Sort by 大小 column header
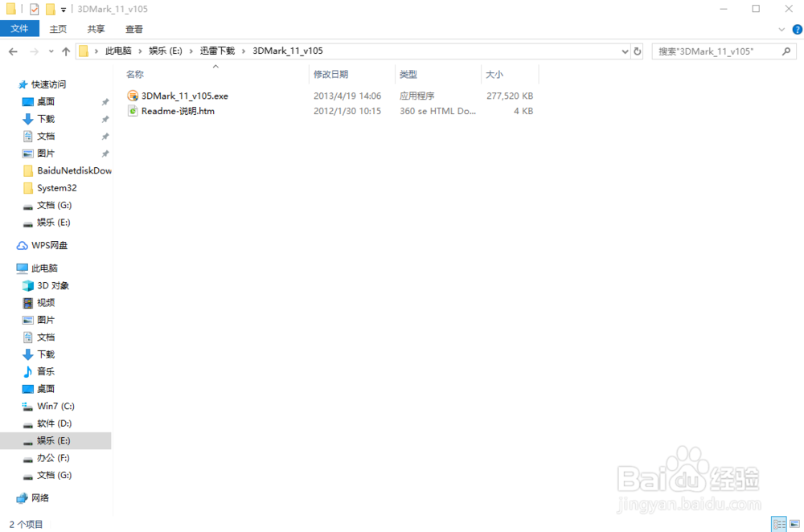 pos(494,74)
